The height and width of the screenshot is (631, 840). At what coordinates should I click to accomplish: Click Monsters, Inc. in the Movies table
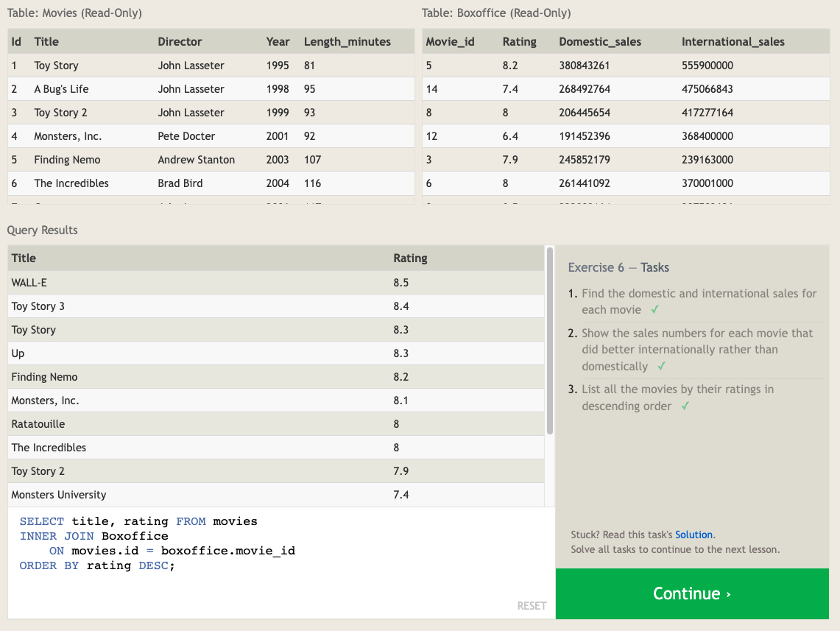click(x=68, y=136)
